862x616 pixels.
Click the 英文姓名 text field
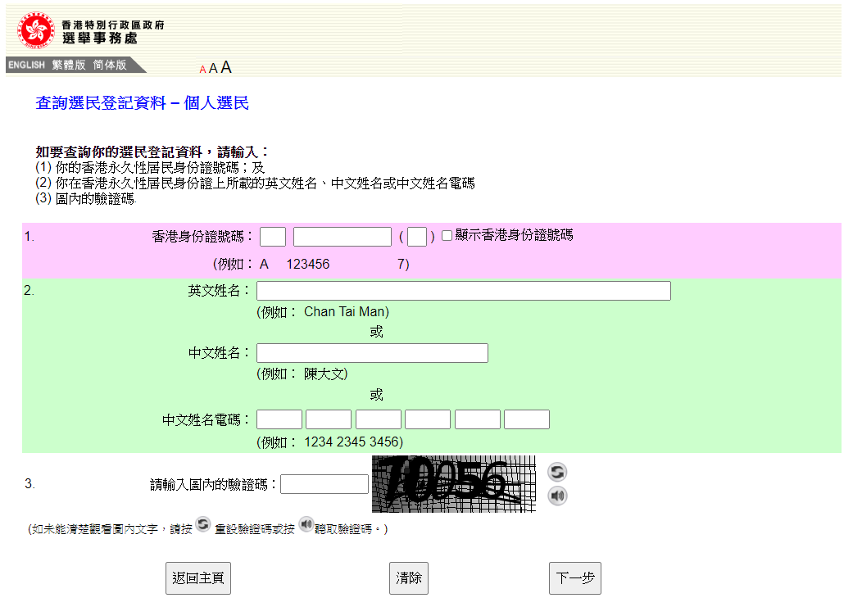[463, 291]
